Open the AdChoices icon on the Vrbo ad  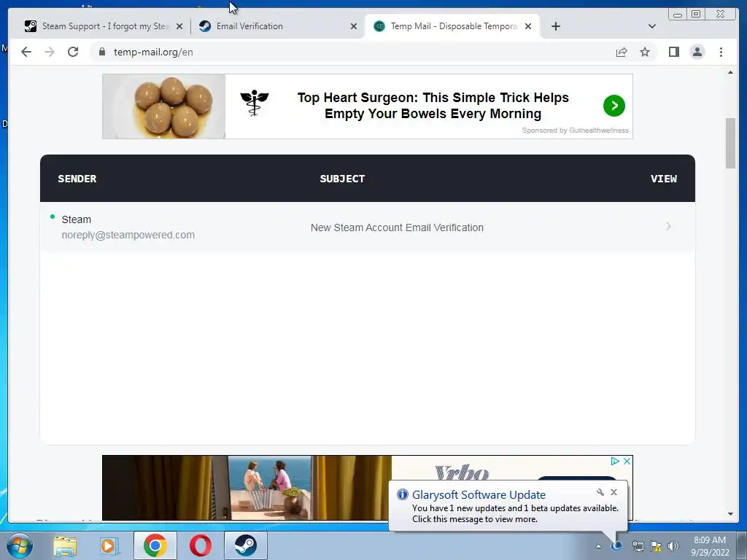615,461
